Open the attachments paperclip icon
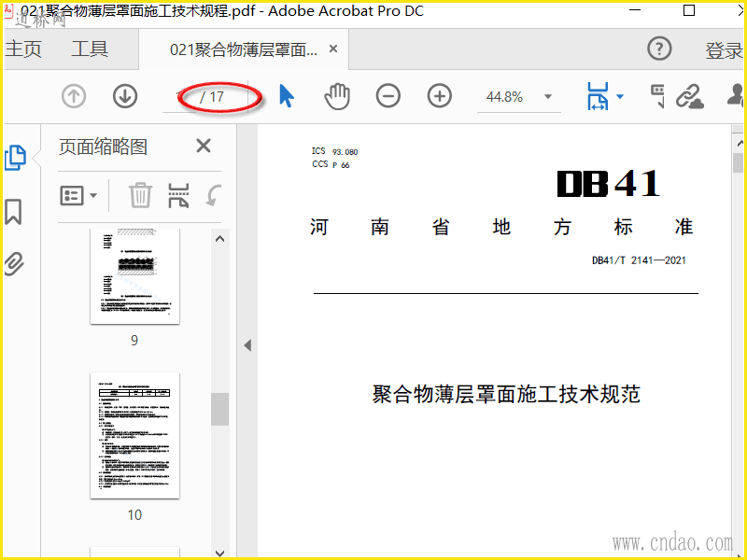The width and height of the screenshot is (747, 560). pos(14,263)
